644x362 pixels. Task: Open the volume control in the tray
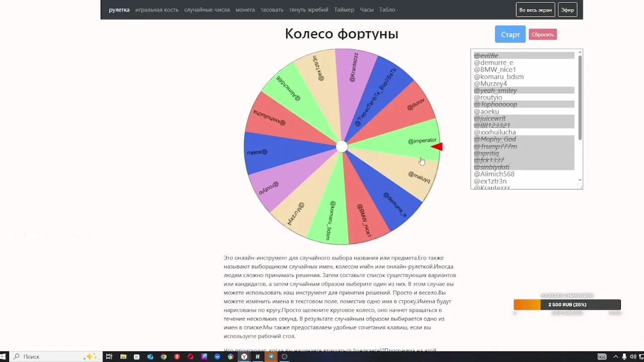(633, 356)
